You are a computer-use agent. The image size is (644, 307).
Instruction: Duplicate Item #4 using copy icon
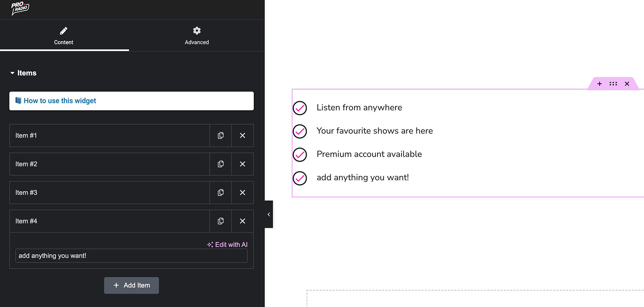tap(221, 221)
